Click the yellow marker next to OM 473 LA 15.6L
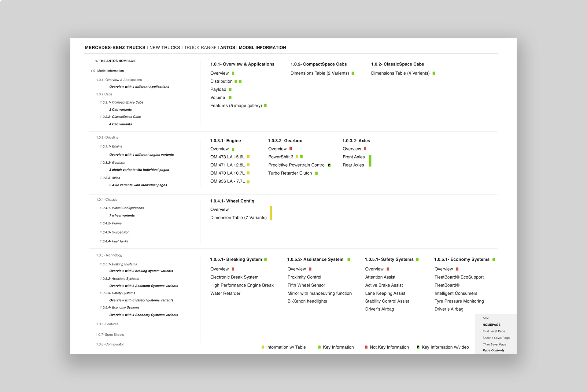Image resolution: width=587 pixels, height=392 pixels. [x=248, y=157]
